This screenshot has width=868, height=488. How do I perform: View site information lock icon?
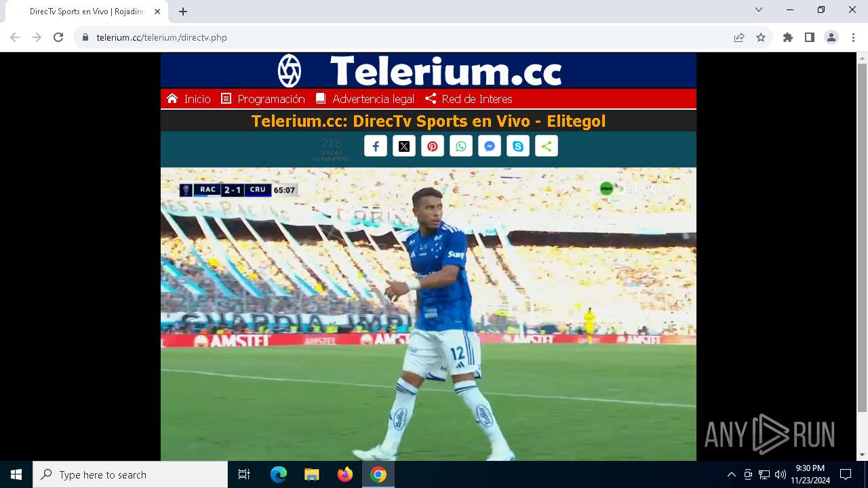click(85, 37)
